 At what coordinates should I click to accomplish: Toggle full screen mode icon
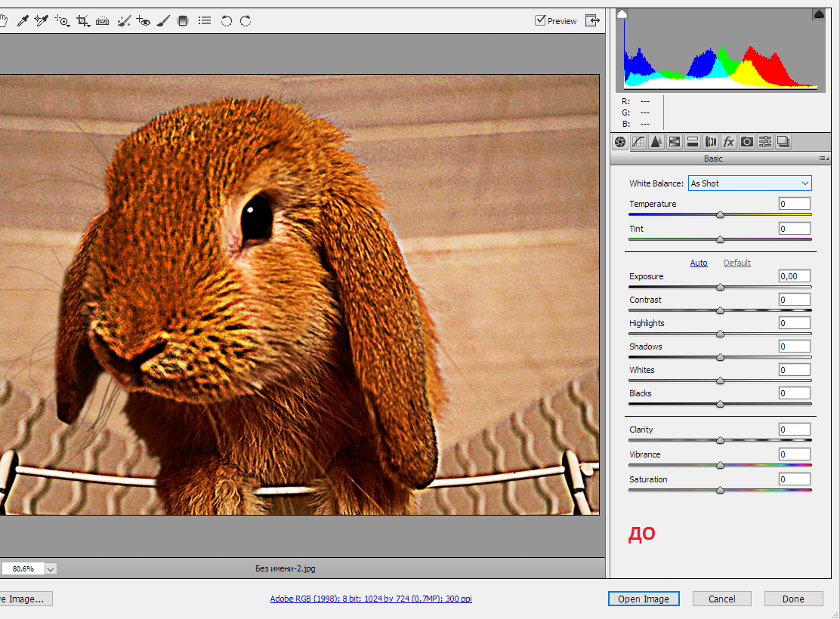point(593,20)
